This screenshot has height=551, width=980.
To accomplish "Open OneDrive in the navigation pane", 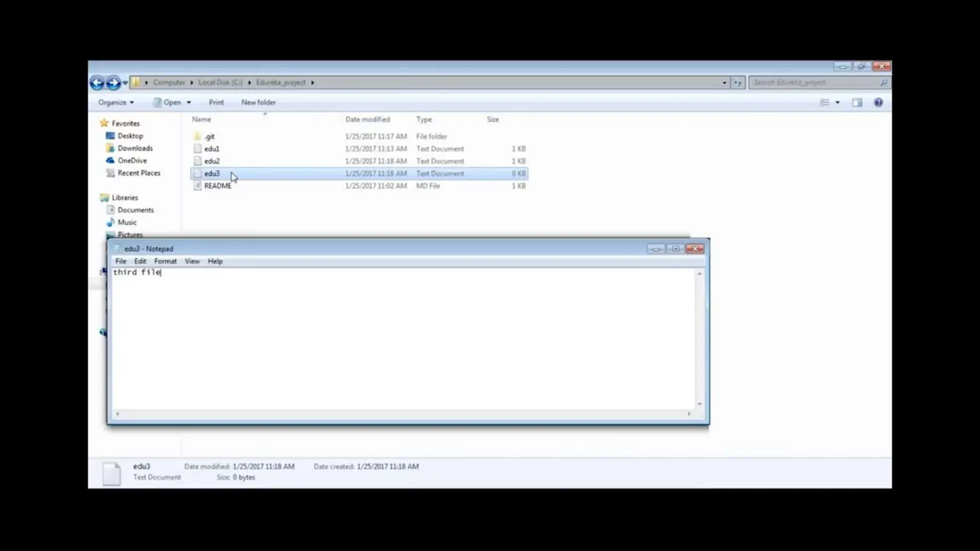I will pyautogui.click(x=132, y=161).
